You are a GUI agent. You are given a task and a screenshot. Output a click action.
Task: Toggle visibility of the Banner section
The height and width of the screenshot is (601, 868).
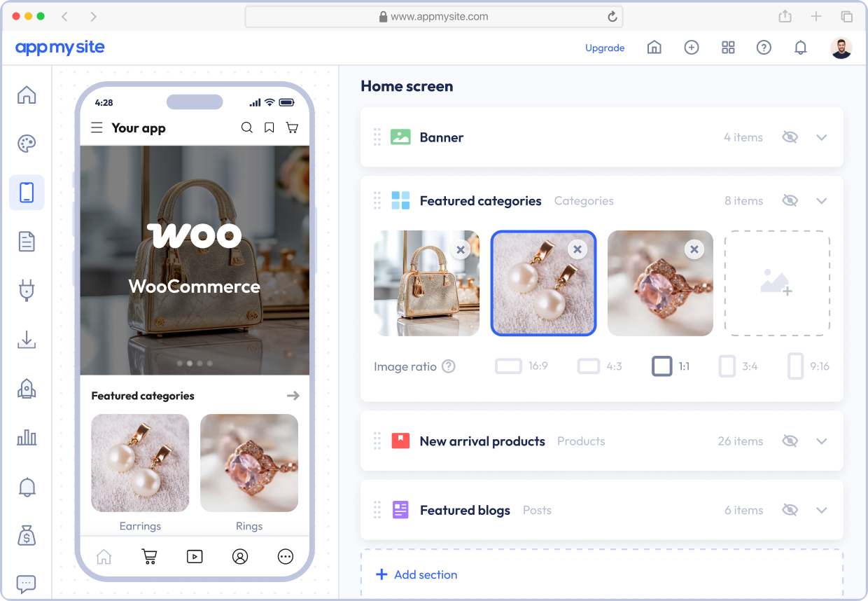coord(790,137)
